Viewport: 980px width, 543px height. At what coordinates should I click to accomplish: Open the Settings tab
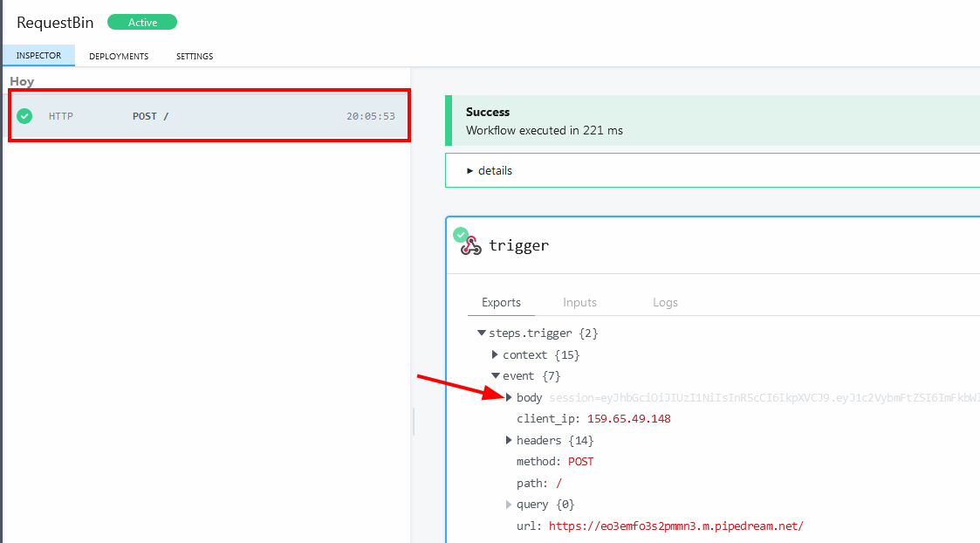tap(195, 57)
